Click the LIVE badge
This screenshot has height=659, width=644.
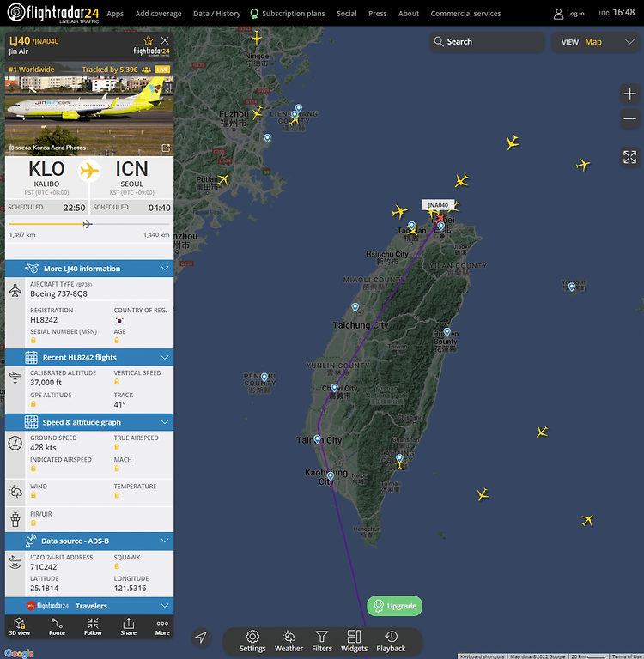(x=162, y=70)
